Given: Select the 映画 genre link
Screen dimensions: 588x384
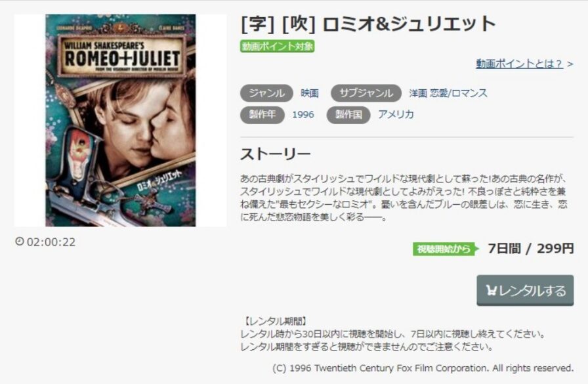Looking at the screenshot, I should (310, 93).
